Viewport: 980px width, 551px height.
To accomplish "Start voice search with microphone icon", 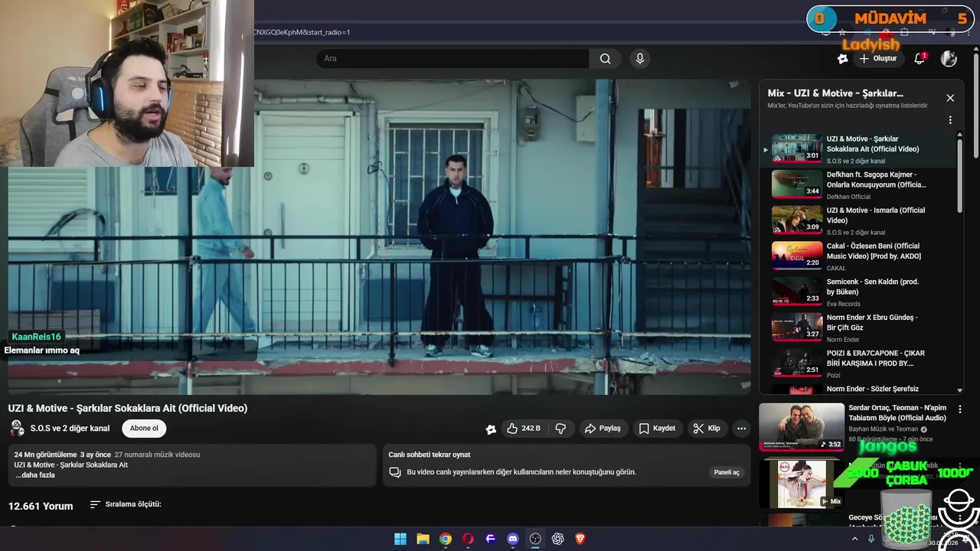I will (x=640, y=58).
